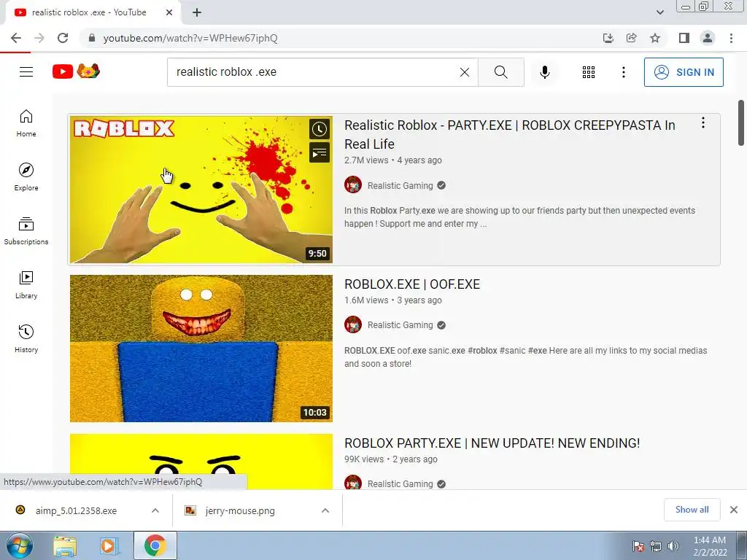Viewport: 747px width, 560px height.
Task: Click channel avatar under NEW UPDATE! video
Action: point(353,483)
